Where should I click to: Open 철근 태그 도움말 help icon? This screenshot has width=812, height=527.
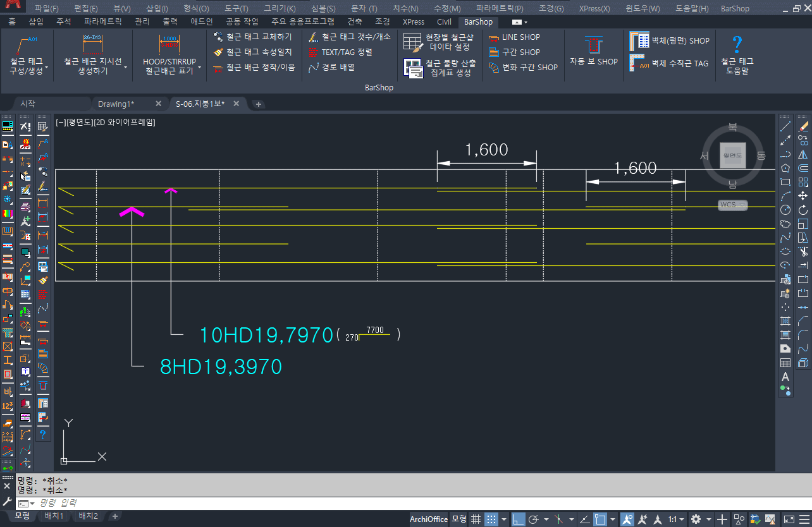point(737,45)
